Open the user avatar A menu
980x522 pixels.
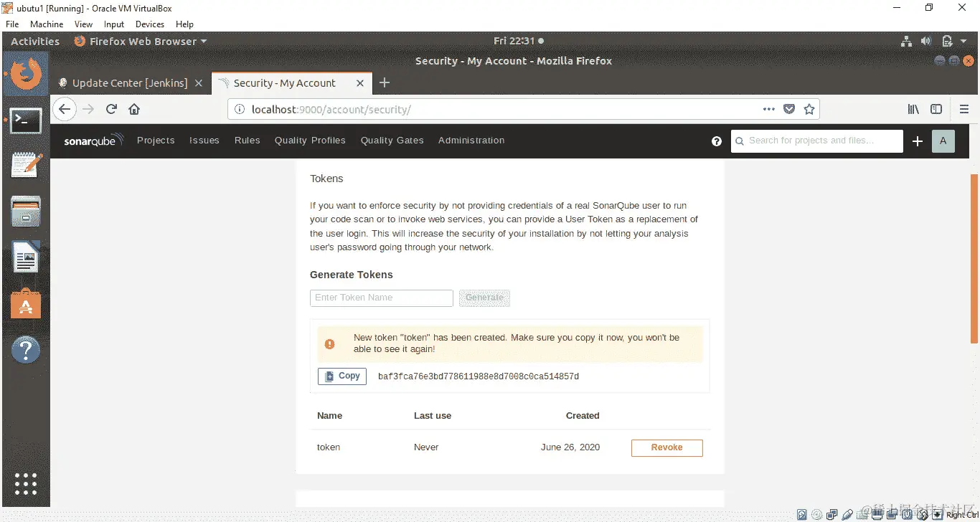pyautogui.click(x=943, y=141)
